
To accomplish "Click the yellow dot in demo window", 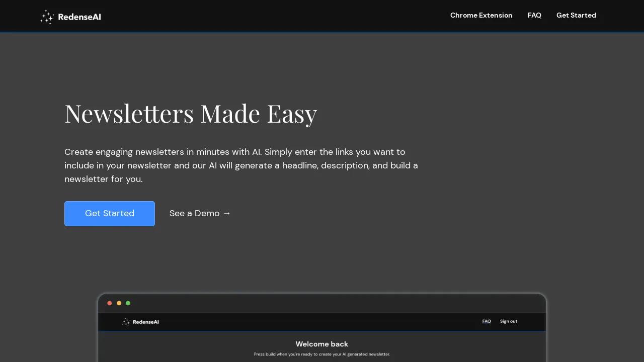I will [x=119, y=303].
